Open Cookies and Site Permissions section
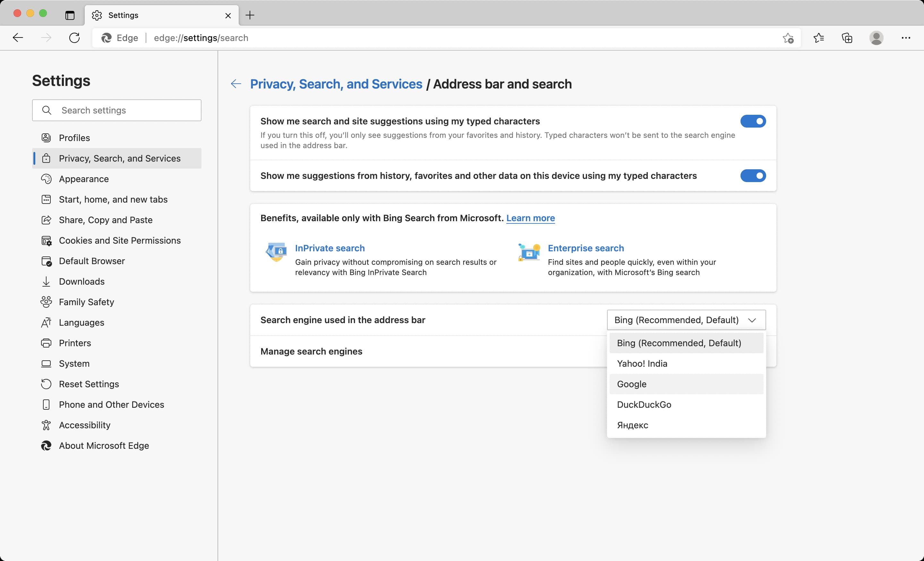Screen dimensions: 924x561 (117, 241)
